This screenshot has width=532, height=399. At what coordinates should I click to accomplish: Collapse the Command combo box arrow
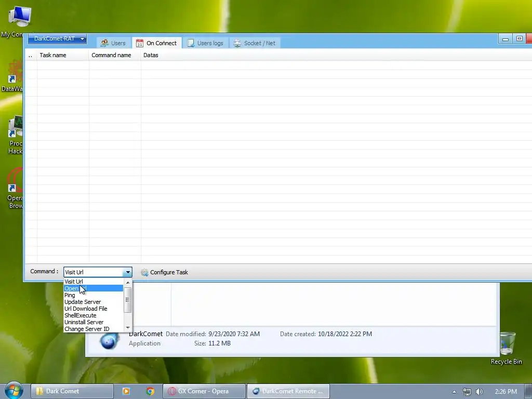click(x=128, y=272)
